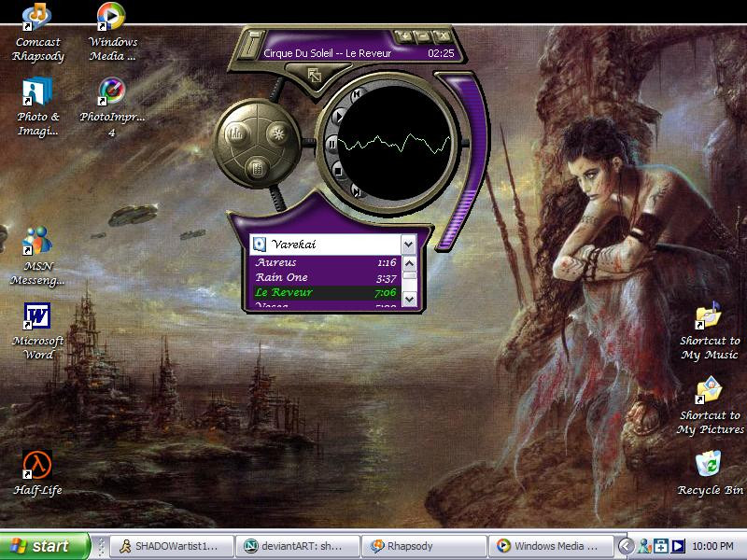Click the media player skin pin button
Screen dimensions: 747x560
404,36
